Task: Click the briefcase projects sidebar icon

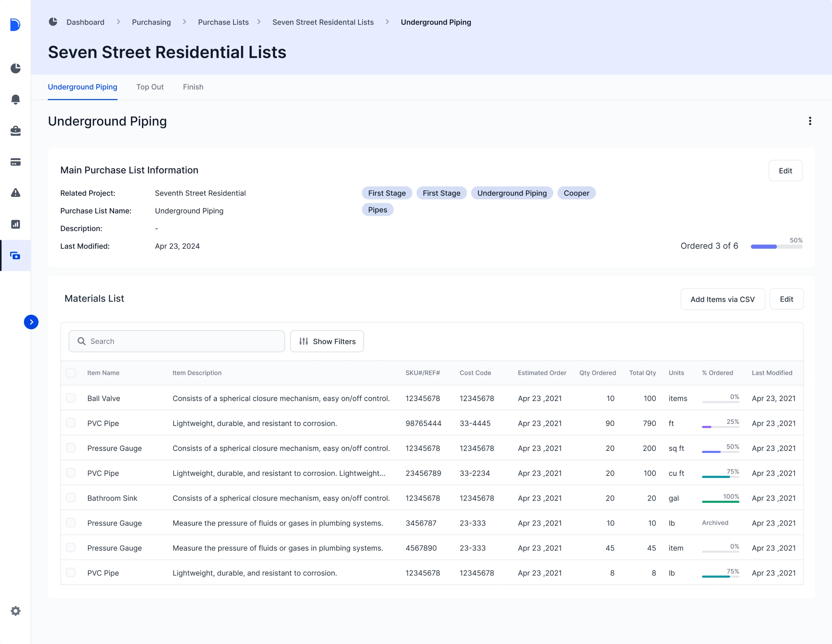Action: (x=15, y=131)
